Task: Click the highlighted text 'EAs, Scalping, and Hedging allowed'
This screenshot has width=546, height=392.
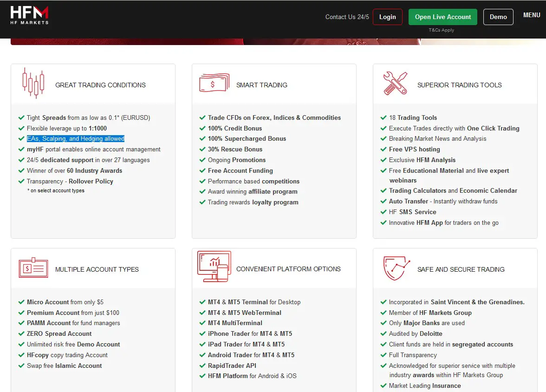Action: click(x=76, y=138)
